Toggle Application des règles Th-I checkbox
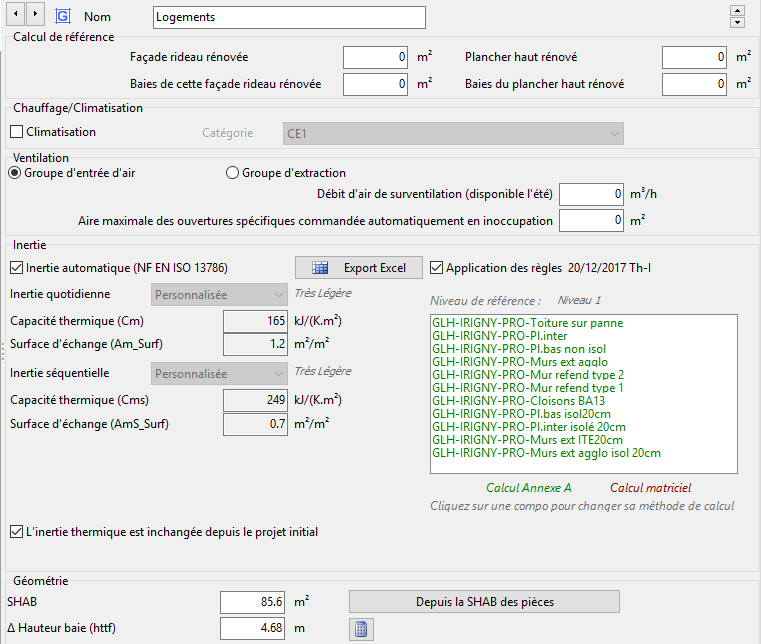The height and width of the screenshot is (644, 761). coord(436,267)
